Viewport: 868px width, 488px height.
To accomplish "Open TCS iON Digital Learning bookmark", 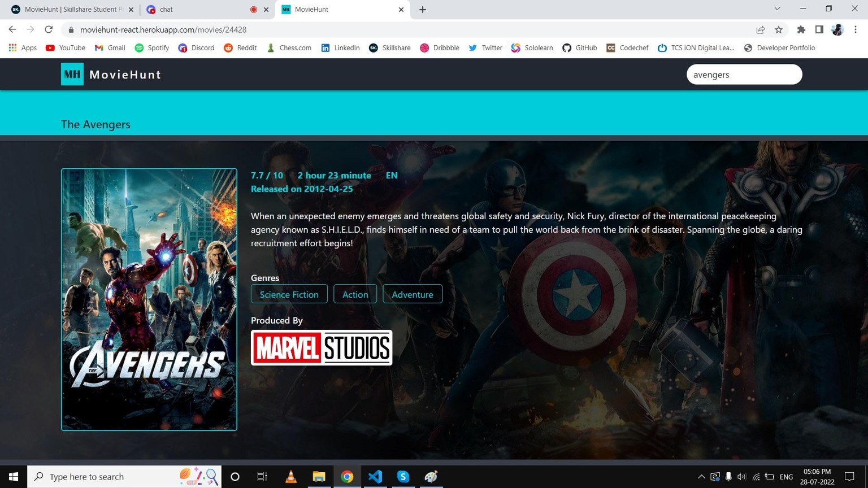I will click(696, 48).
